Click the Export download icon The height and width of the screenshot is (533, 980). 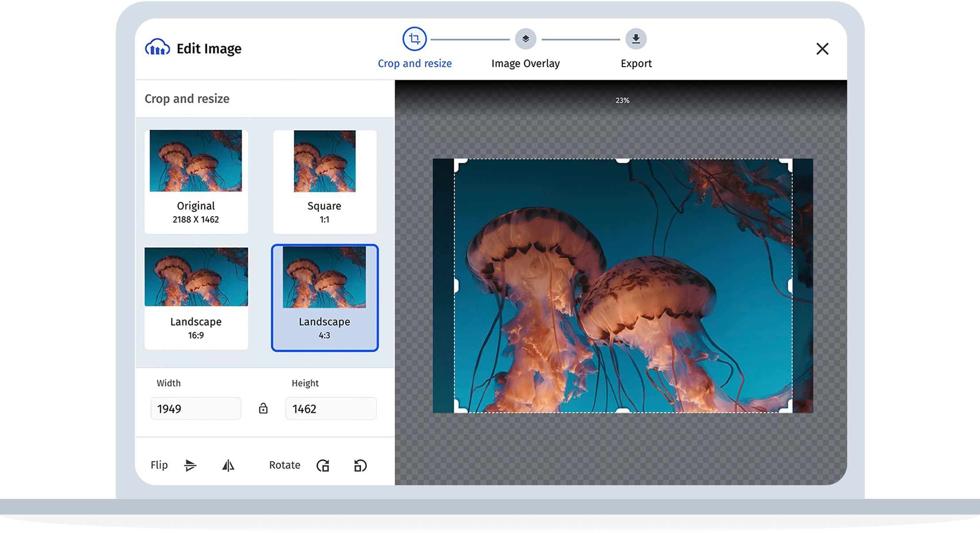tap(636, 39)
